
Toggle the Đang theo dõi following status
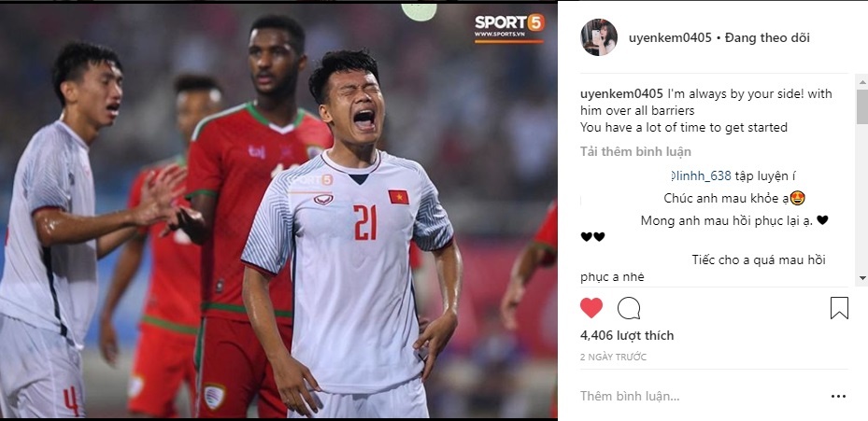tap(767, 37)
